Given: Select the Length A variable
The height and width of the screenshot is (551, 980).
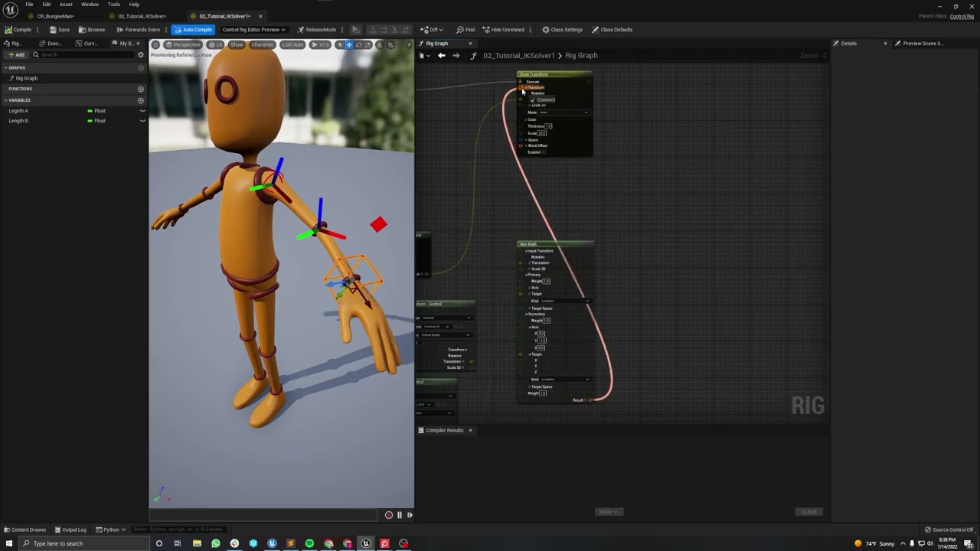Looking at the screenshot, I should [x=18, y=111].
